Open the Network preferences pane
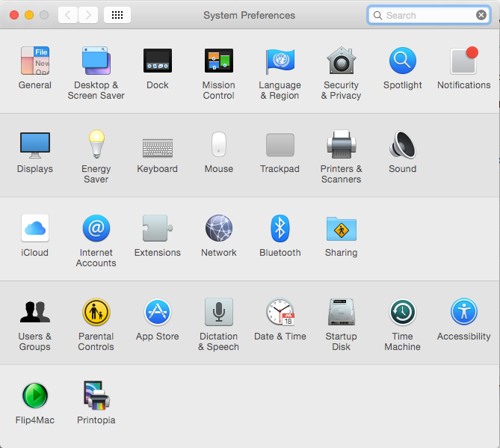Image resolution: width=500 pixels, height=448 pixels. click(218, 229)
